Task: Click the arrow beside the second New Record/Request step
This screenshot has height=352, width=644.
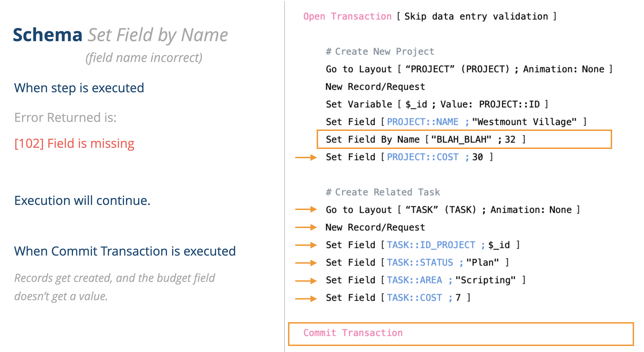Action: click(x=306, y=227)
